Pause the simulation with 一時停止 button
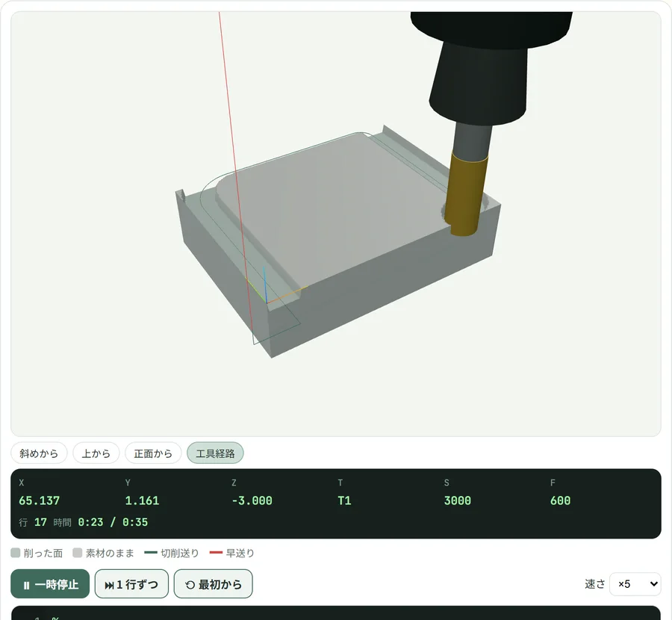Screen dimensions: 672x620 pyautogui.click(x=50, y=583)
